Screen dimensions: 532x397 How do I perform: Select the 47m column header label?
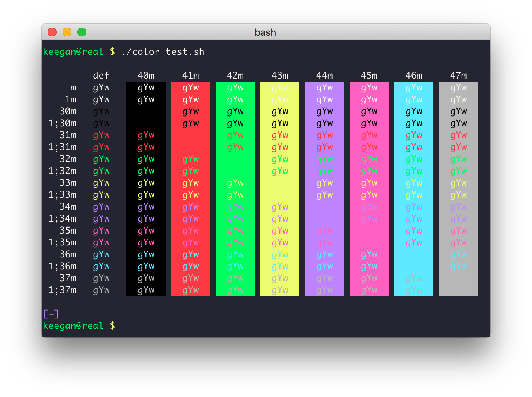click(x=458, y=76)
